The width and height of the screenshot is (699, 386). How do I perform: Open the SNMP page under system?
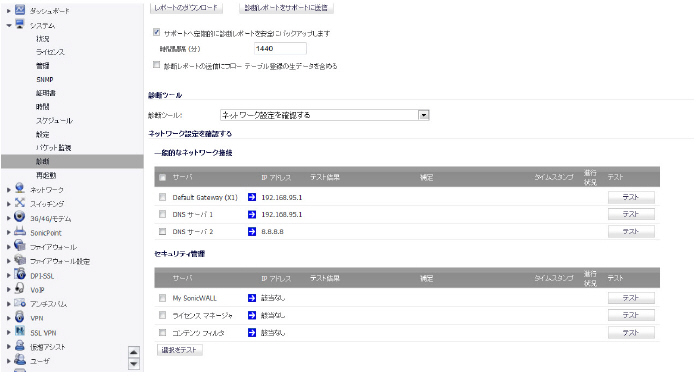click(x=45, y=79)
